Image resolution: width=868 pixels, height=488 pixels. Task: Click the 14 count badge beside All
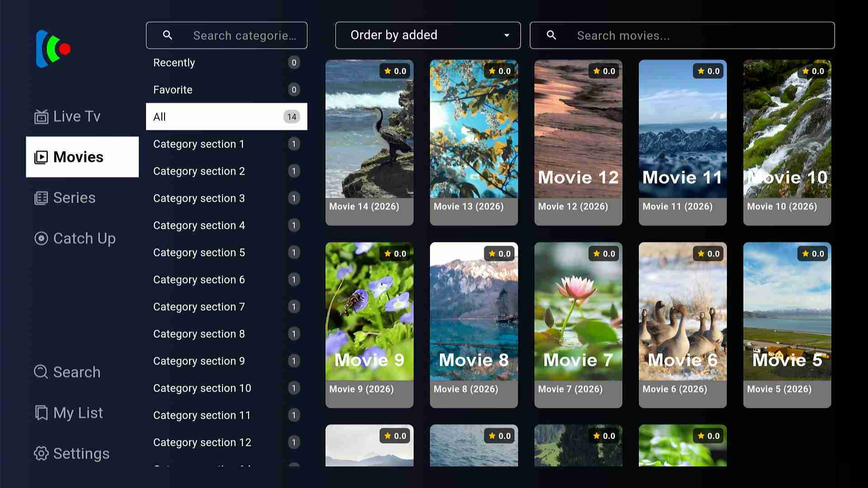tap(292, 117)
